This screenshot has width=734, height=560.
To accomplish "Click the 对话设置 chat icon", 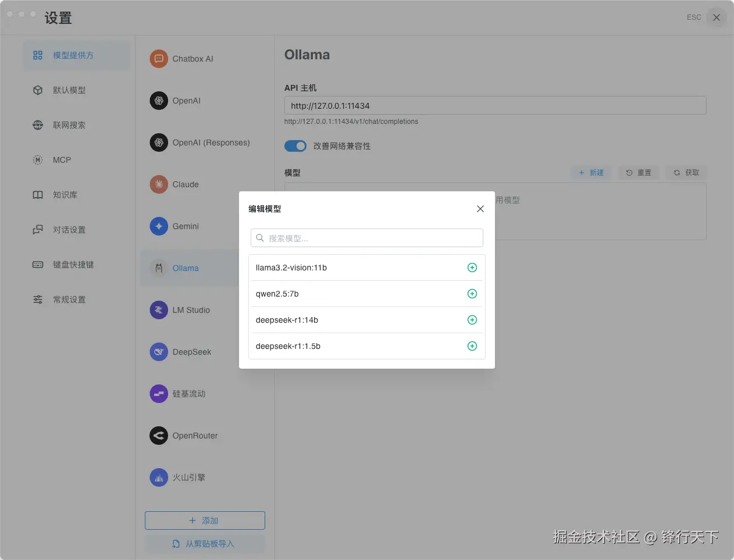I will [38, 230].
